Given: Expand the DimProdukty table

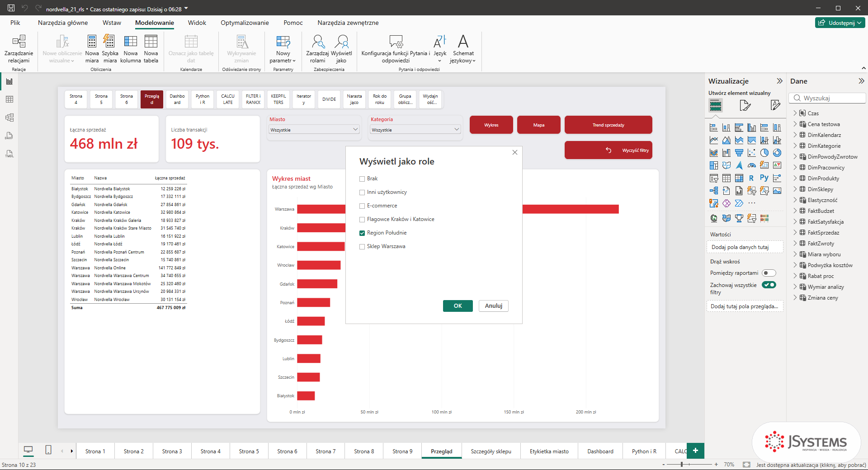Looking at the screenshot, I should pyautogui.click(x=795, y=178).
